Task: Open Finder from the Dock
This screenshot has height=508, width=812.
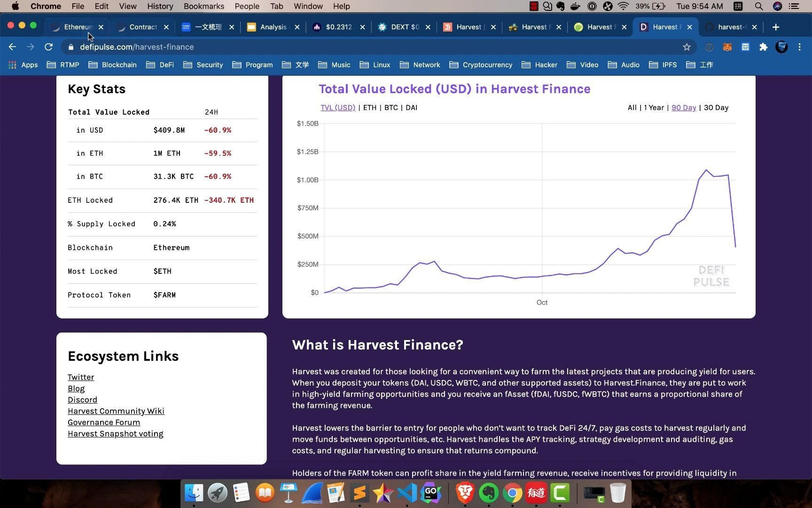Action: (194, 493)
